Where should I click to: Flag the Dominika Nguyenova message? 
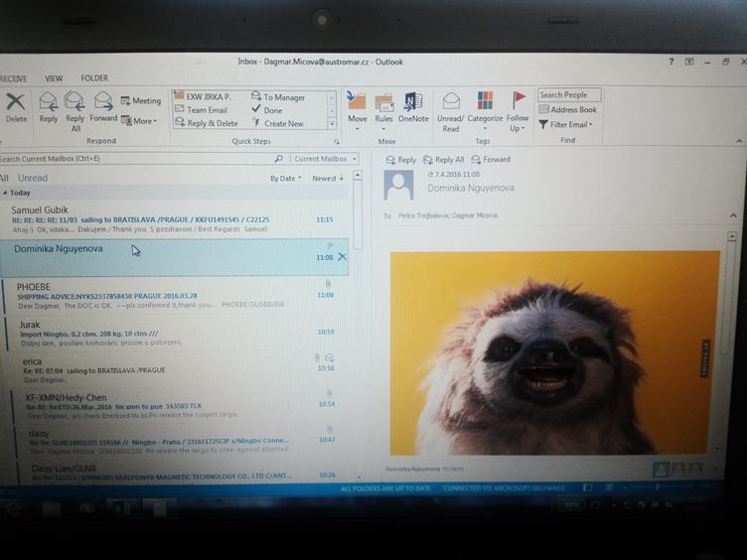[x=330, y=245]
